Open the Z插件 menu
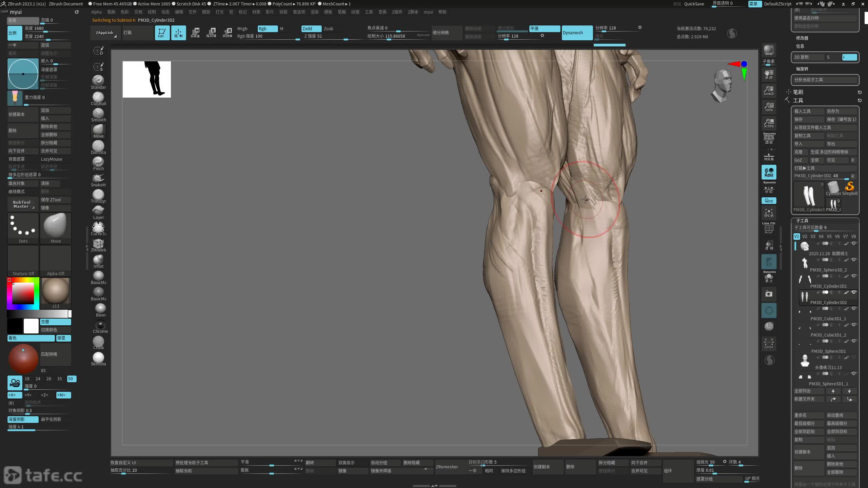Viewport: 868px width, 488px height. (397, 12)
